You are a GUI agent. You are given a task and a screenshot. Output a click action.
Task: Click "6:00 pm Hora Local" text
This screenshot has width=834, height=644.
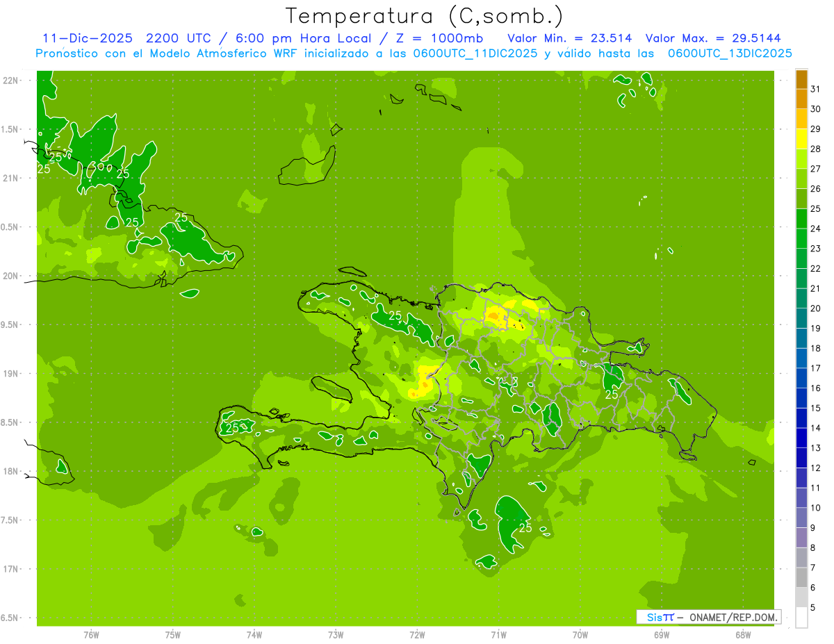(304, 38)
